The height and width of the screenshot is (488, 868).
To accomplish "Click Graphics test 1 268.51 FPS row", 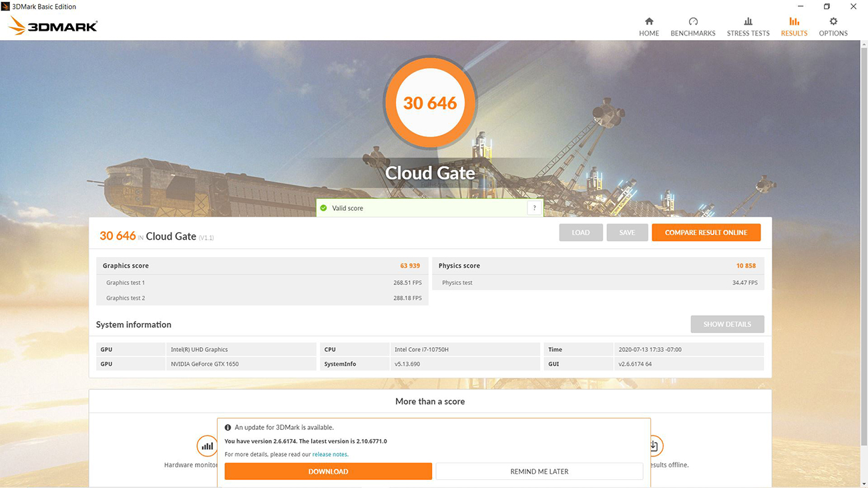I will tap(262, 282).
